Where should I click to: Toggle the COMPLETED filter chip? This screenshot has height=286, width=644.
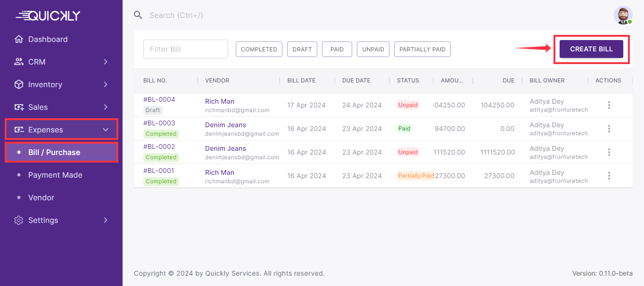pos(259,49)
